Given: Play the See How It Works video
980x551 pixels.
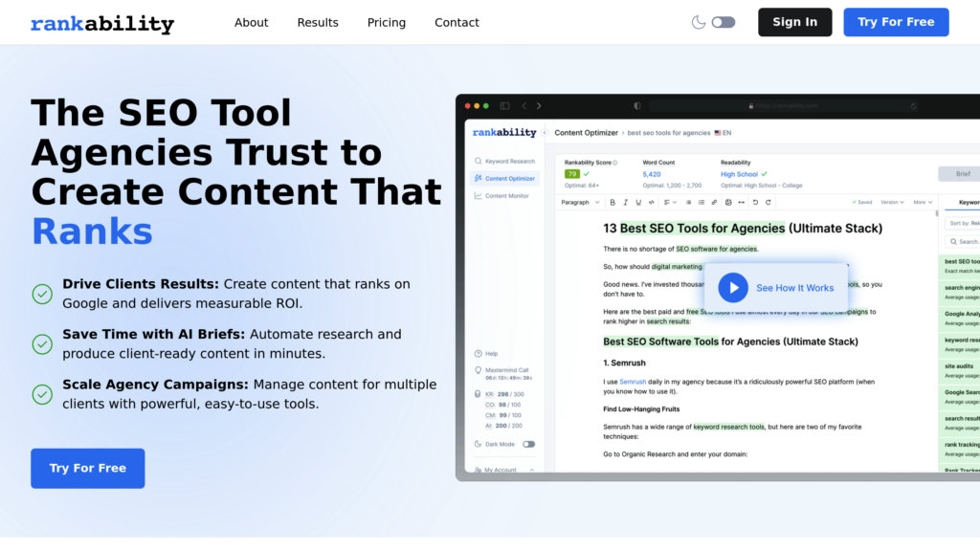Looking at the screenshot, I should [733, 287].
